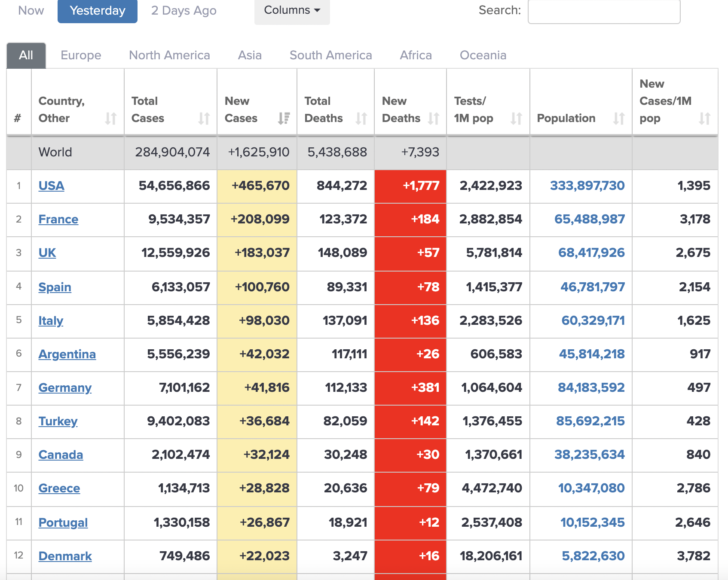728x580 pixels.
Task: Sort by Population column arrows
Action: 619,118
